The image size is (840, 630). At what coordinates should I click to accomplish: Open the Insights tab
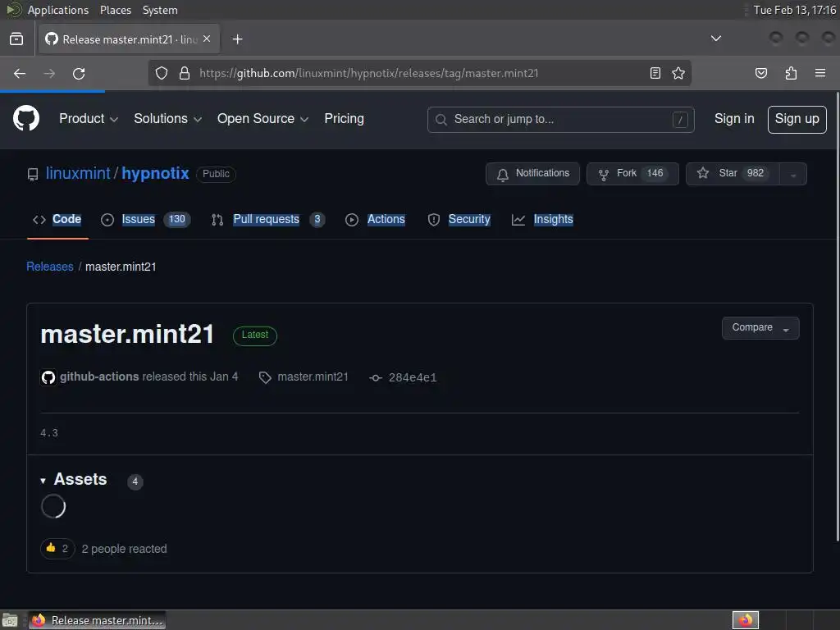[542, 220]
